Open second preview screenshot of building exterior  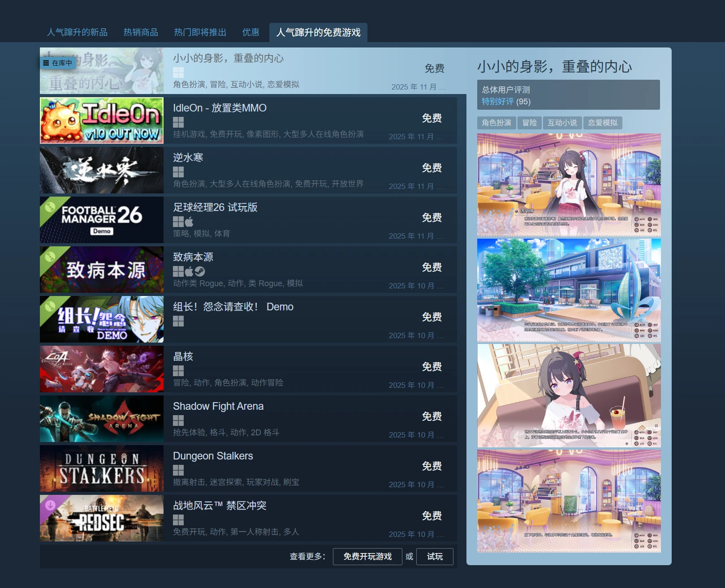point(569,290)
